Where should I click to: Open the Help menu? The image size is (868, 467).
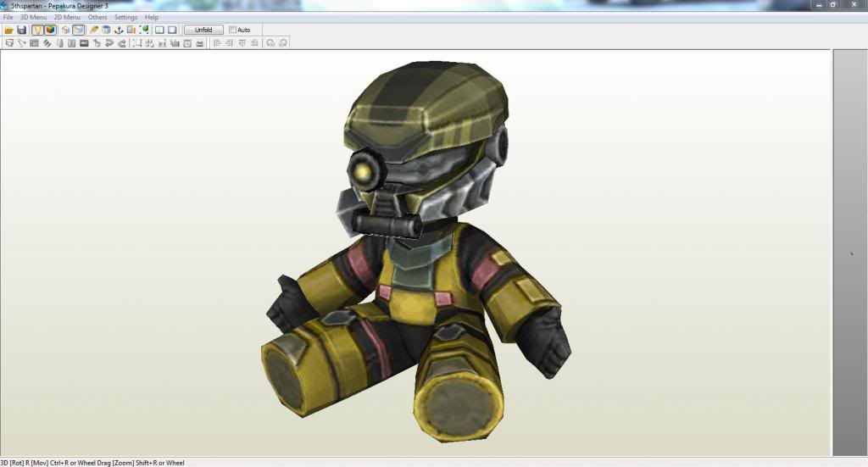click(152, 17)
